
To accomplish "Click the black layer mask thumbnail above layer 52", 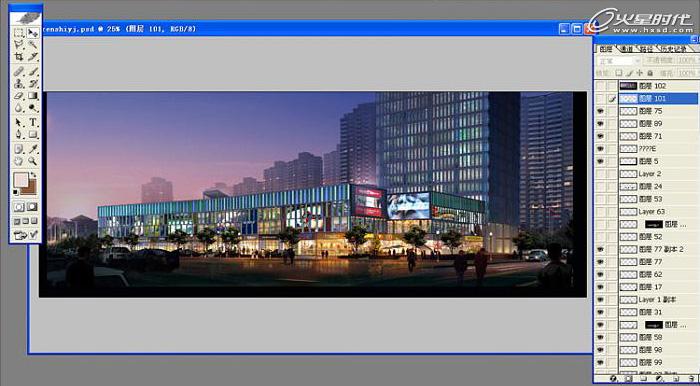I will [x=654, y=224].
